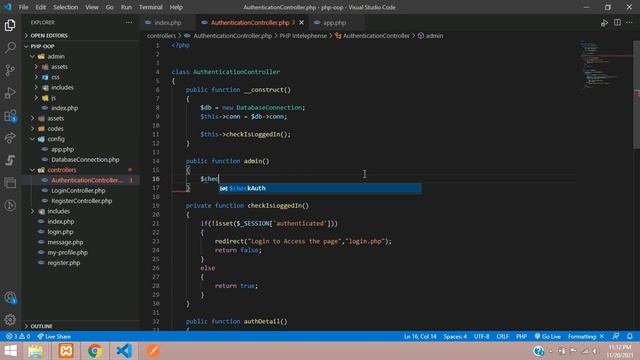Click Visual Studio Code taskbar icon
This screenshot has height=360, width=640.
point(124,351)
